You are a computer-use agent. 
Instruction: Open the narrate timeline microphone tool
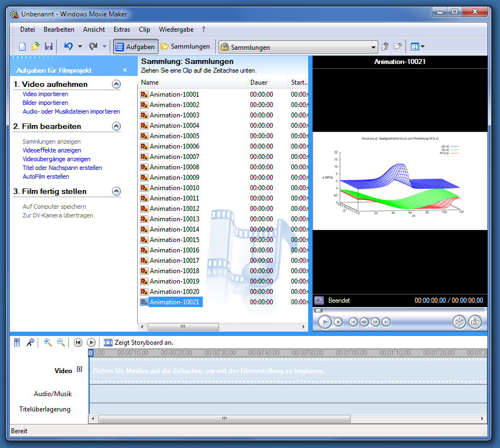(30, 343)
